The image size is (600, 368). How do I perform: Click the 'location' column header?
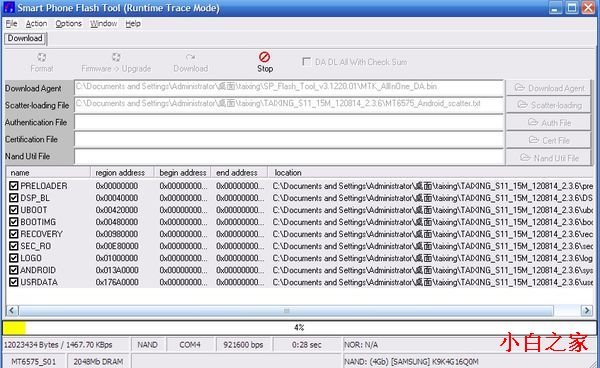(x=430, y=173)
